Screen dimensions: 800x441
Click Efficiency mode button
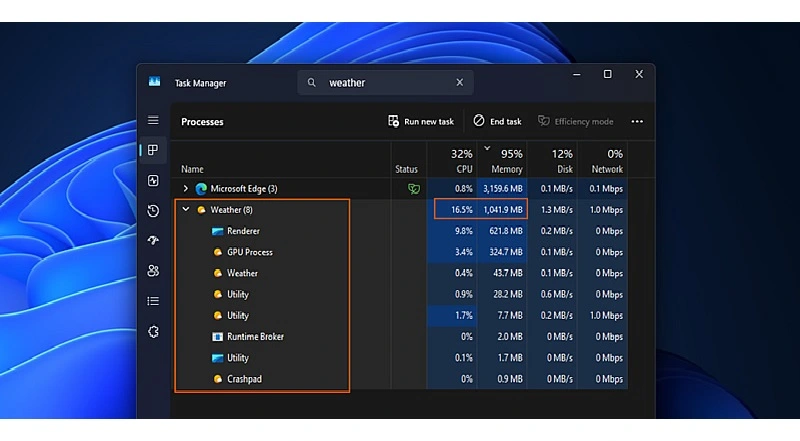pos(576,121)
